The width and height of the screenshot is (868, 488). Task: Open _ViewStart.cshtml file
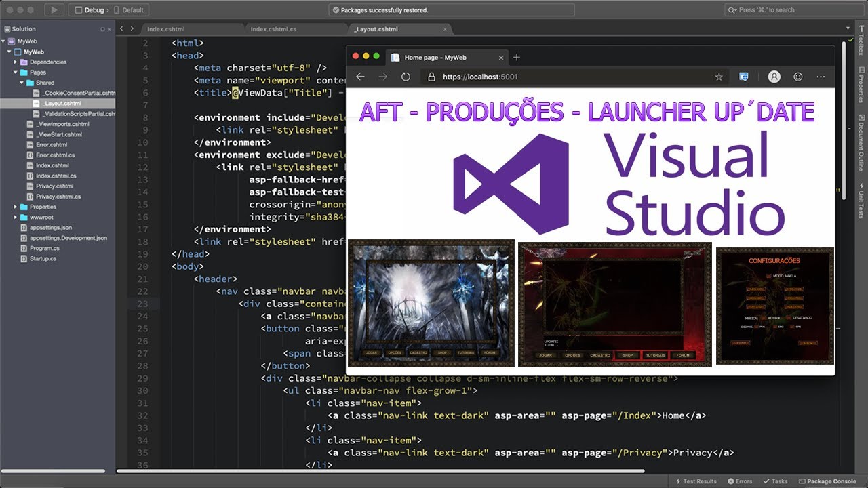[59, 134]
